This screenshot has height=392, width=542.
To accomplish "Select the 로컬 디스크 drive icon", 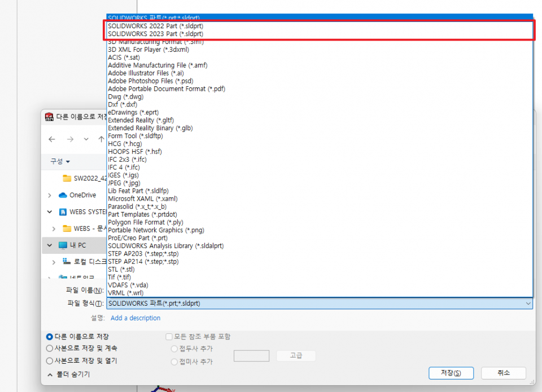I will pos(67,261).
